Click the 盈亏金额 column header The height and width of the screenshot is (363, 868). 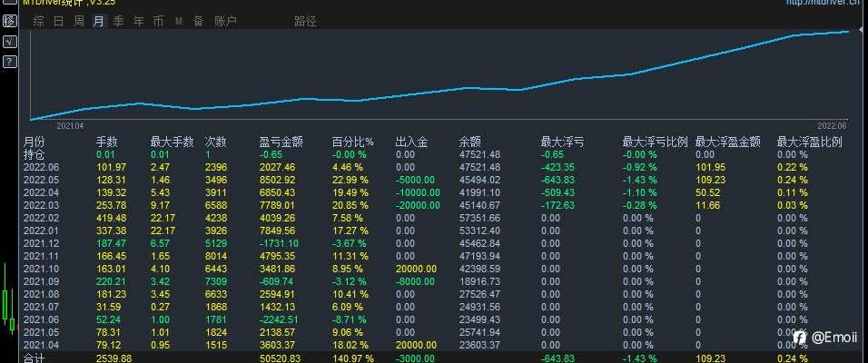point(281,142)
